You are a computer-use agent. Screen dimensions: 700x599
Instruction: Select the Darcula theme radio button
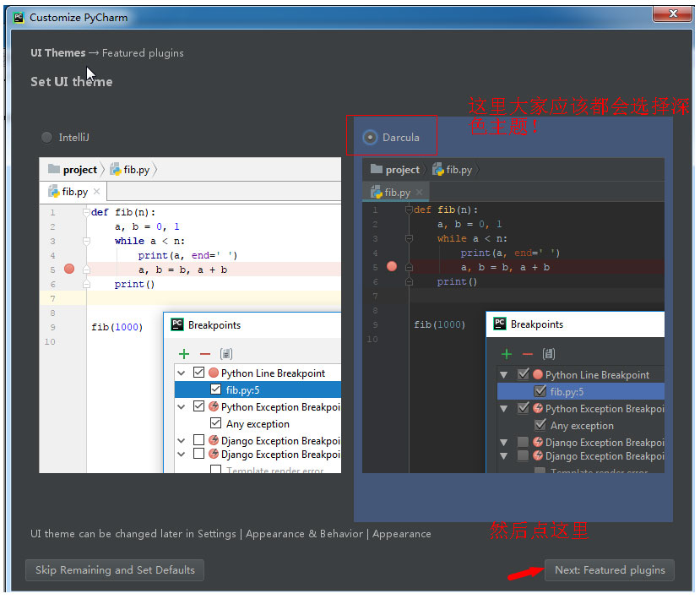coord(369,137)
